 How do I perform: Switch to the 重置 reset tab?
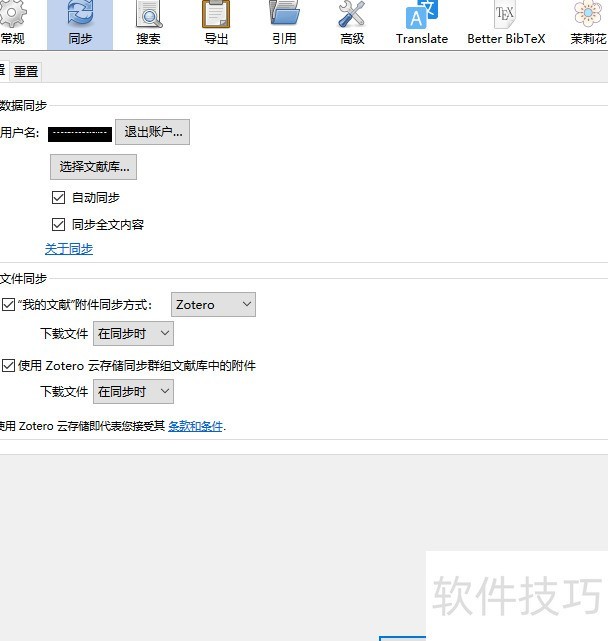(x=26, y=72)
